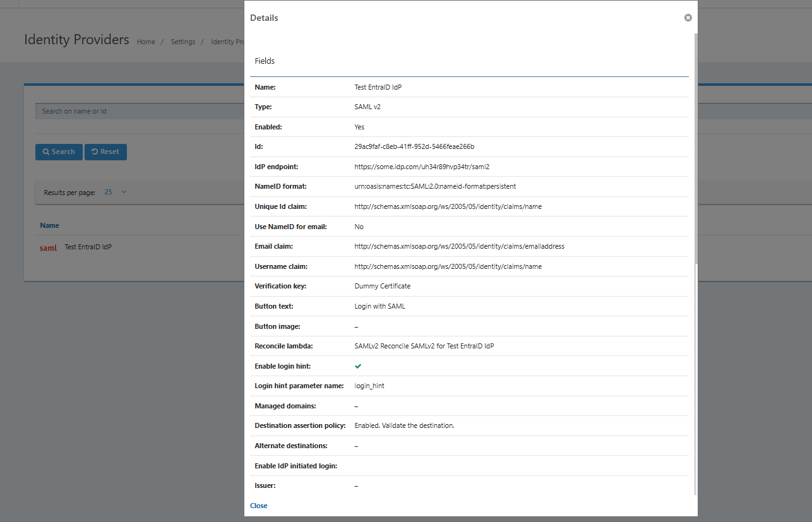Click the Reconcile lambda value text
Image resolution: width=812 pixels, height=522 pixels.
coord(424,346)
